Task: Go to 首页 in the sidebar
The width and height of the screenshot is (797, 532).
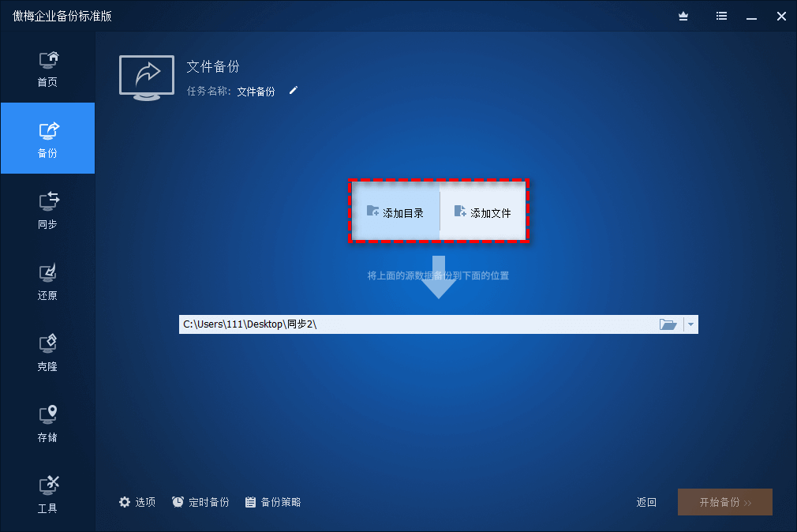Action: coord(47,69)
